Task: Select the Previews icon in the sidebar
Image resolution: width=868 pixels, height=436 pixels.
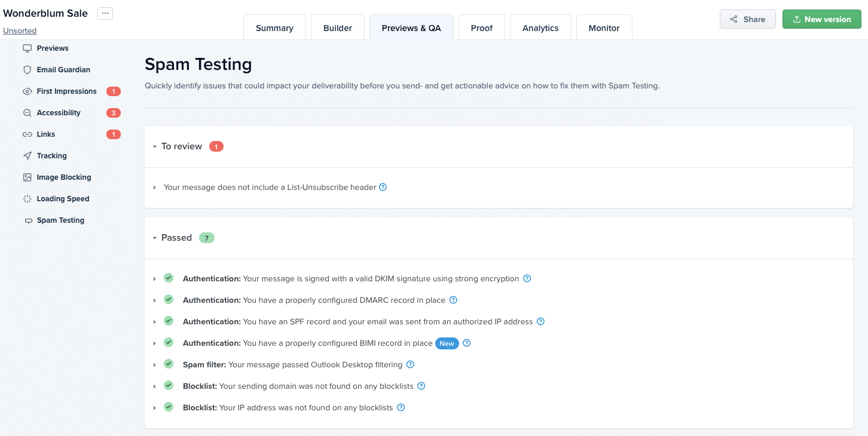Action: pos(27,48)
